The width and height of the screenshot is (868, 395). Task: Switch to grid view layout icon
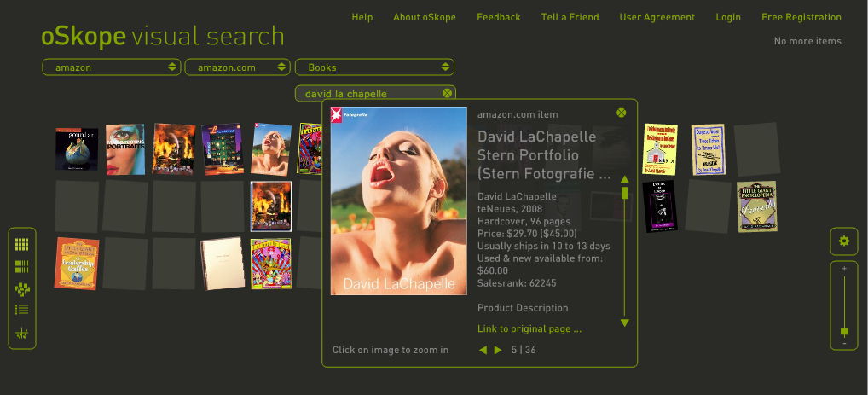pyautogui.click(x=21, y=244)
